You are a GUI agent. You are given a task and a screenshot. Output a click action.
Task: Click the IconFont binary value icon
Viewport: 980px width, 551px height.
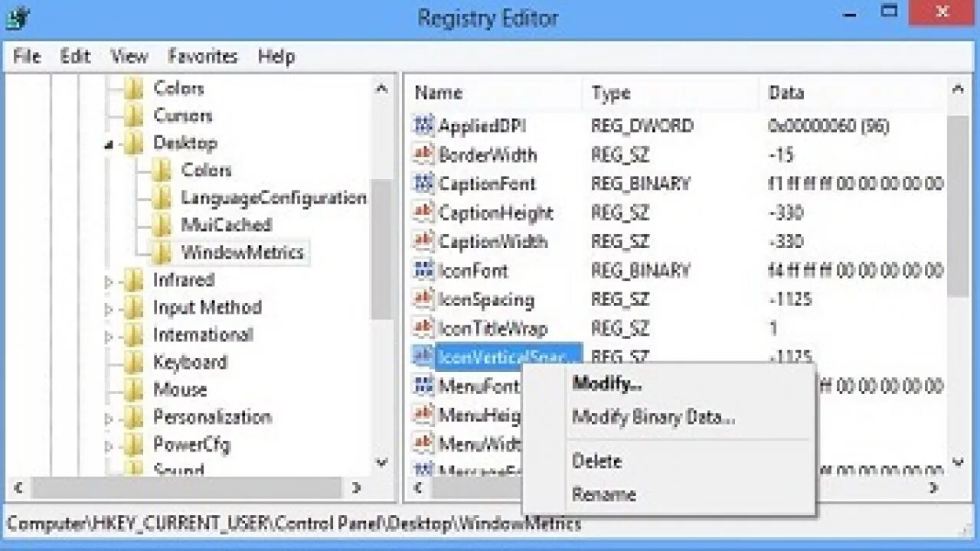(x=423, y=270)
